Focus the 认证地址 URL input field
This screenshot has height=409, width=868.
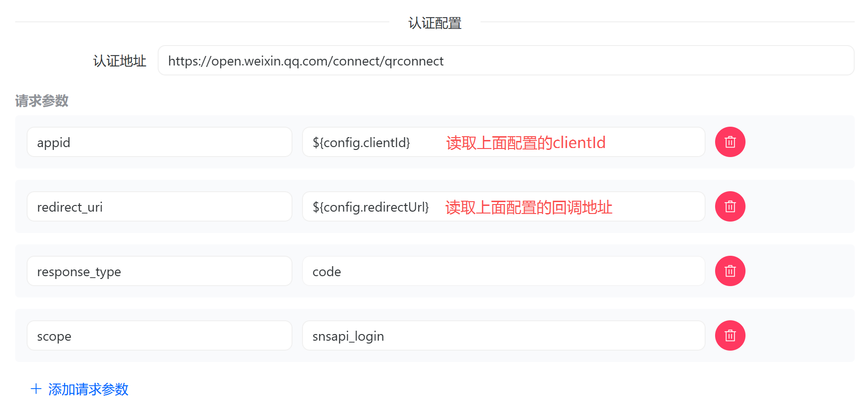[x=505, y=61]
